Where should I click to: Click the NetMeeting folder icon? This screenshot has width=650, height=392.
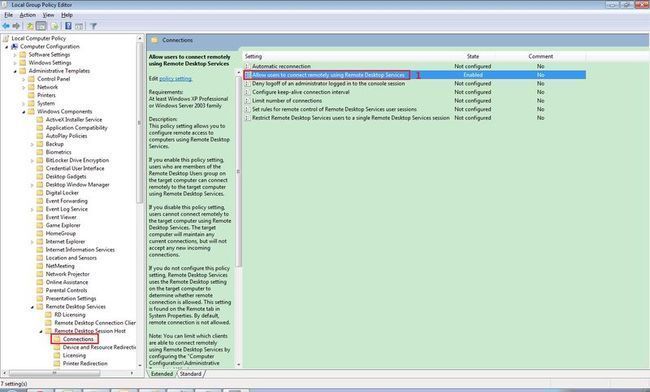point(40,266)
